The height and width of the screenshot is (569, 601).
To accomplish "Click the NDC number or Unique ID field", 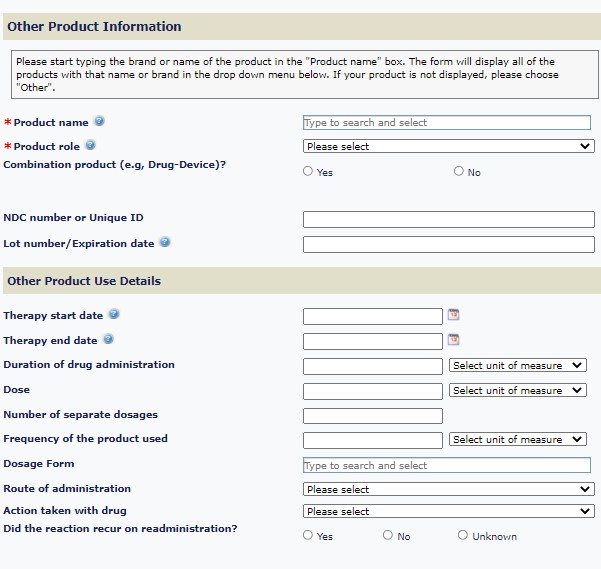I will (x=448, y=219).
